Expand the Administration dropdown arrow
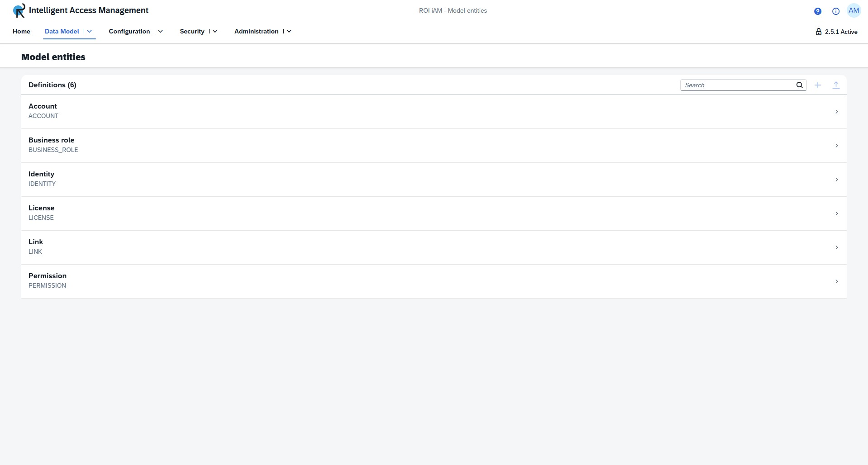This screenshot has height=465, width=868. tap(289, 31)
